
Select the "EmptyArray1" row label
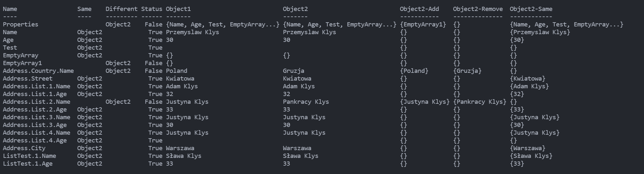click(22, 63)
